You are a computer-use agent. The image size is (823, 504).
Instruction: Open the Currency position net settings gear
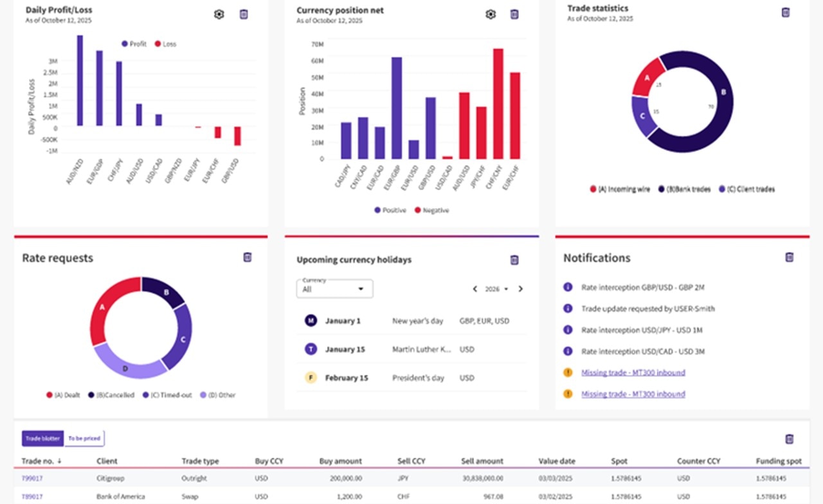pos(491,14)
